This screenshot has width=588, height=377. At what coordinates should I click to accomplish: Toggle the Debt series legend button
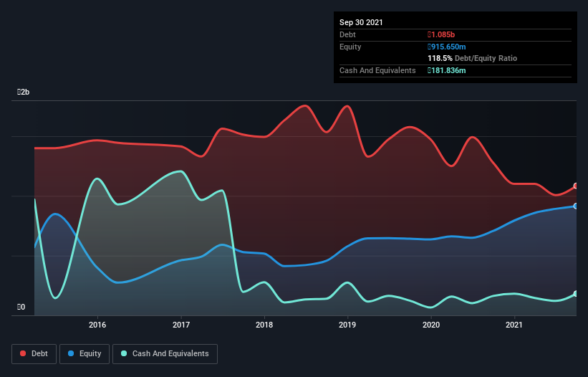tap(34, 354)
